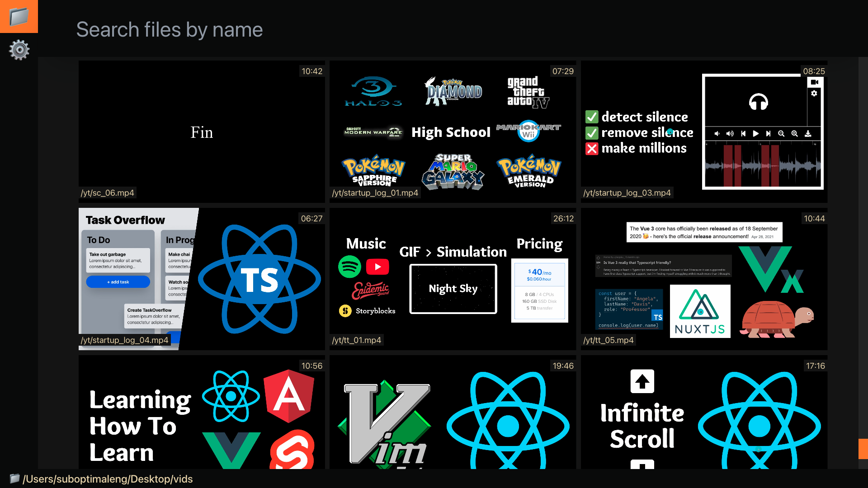
Task: Click the 17:16 duration badge
Action: 816,366
